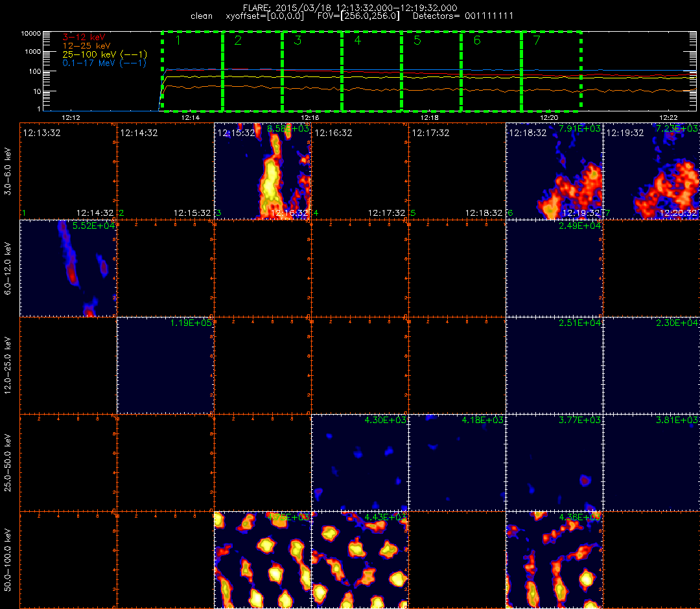This screenshot has height=609, width=700.
Task: Click the 'Detectors= 001111111' header text
Action: [x=463, y=16]
